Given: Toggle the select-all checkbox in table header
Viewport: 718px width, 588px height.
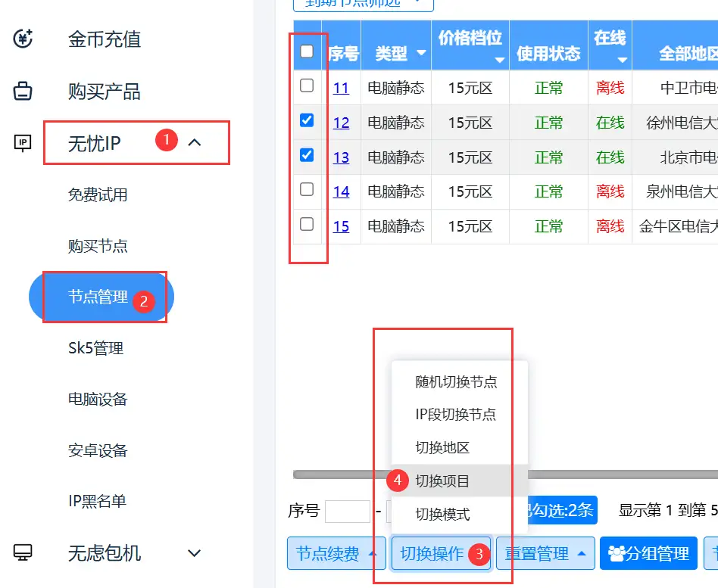Looking at the screenshot, I should point(307,51).
